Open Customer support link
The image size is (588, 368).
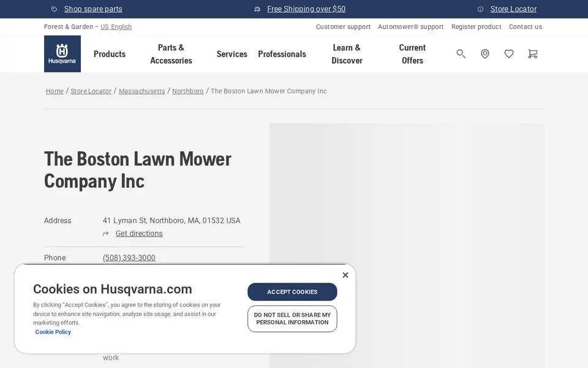(343, 26)
